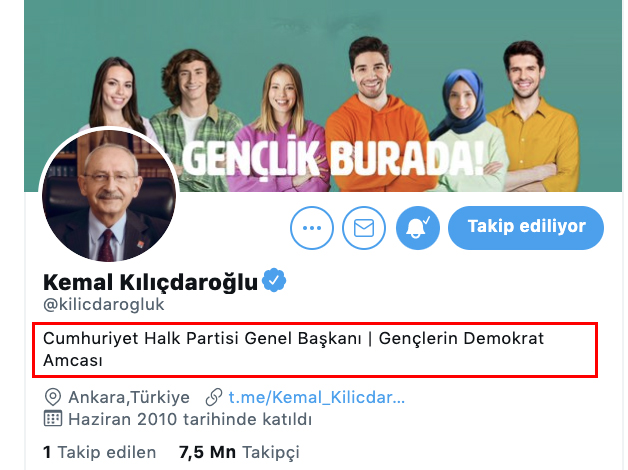Select the profile name Kemal Kılıçdaroğlu
The height and width of the screenshot is (470, 628).
[150, 282]
